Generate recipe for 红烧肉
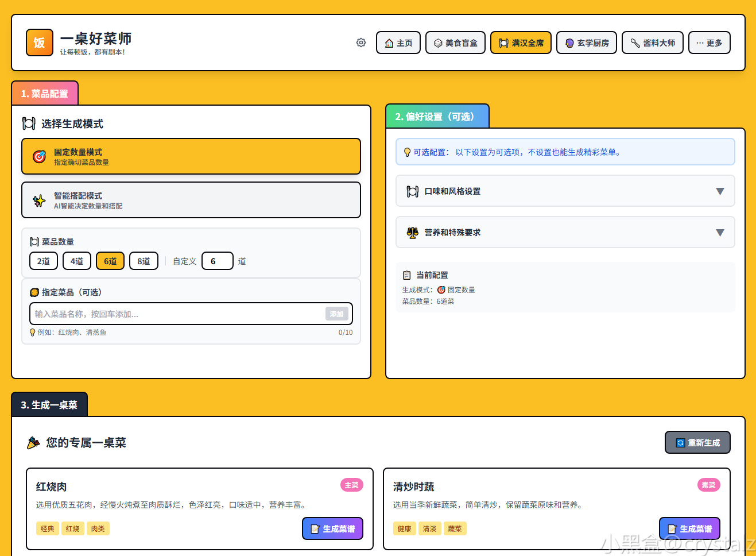Viewport: 756px width, 556px height. (333, 528)
